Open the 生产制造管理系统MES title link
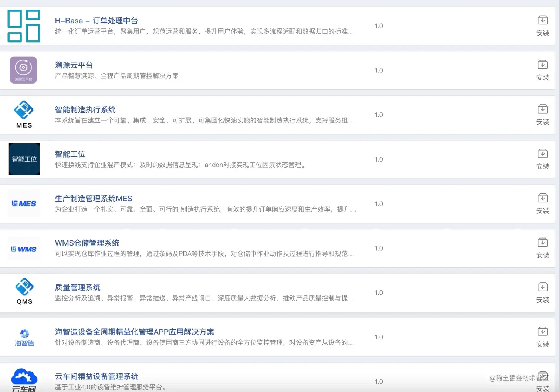 pyautogui.click(x=94, y=199)
